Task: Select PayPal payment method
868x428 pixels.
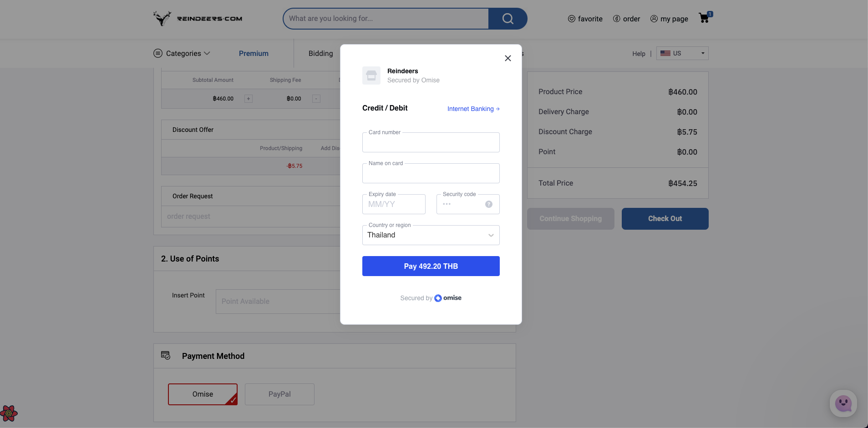Action: [x=279, y=394]
